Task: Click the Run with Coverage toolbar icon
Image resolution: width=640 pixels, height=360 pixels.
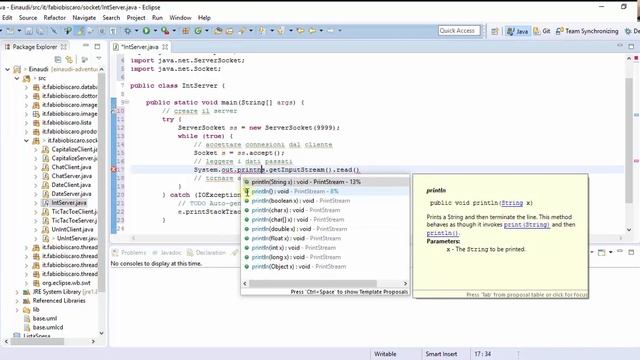Action: [x=165, y=31]
